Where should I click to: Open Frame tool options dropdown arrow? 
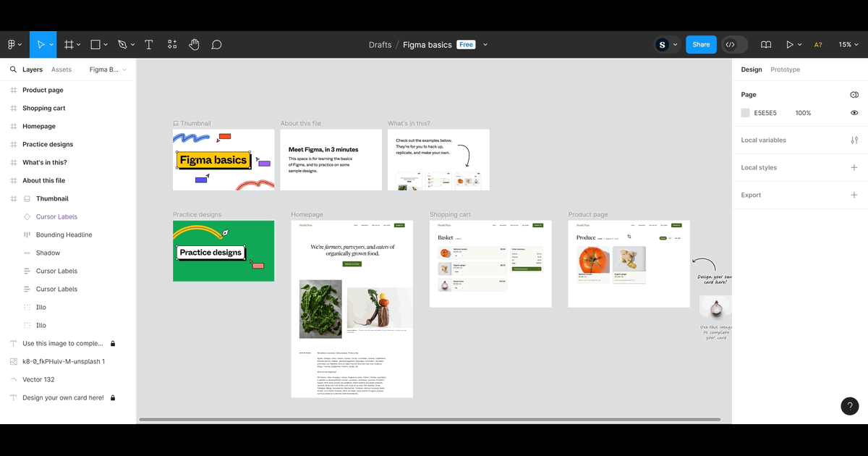tap(78, 45)
